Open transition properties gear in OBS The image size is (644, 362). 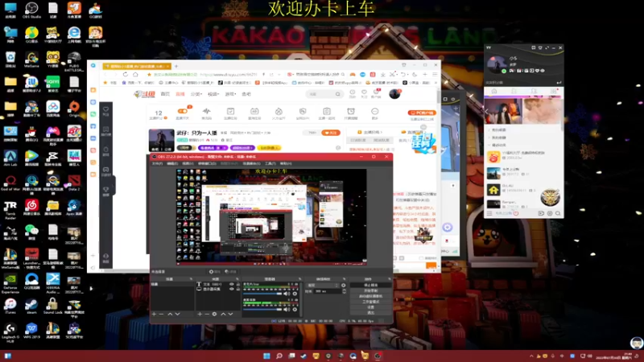[x=344, y=286]
